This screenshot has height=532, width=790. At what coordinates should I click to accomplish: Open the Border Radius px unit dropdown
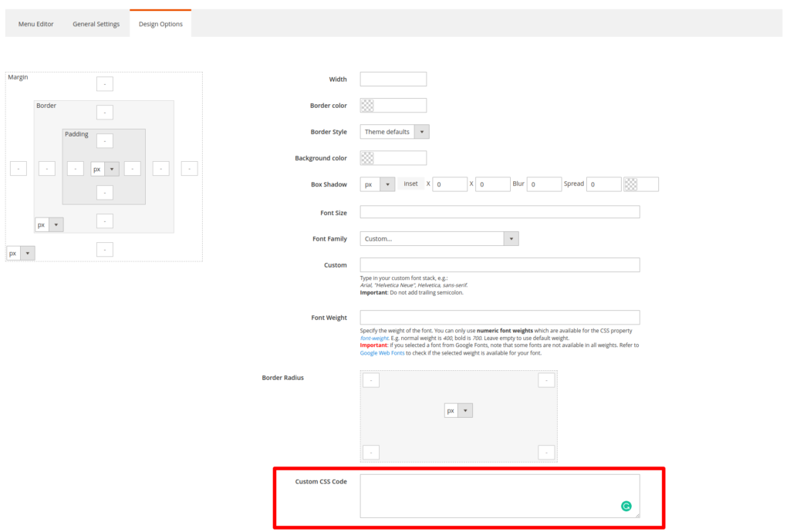(457, 411)
